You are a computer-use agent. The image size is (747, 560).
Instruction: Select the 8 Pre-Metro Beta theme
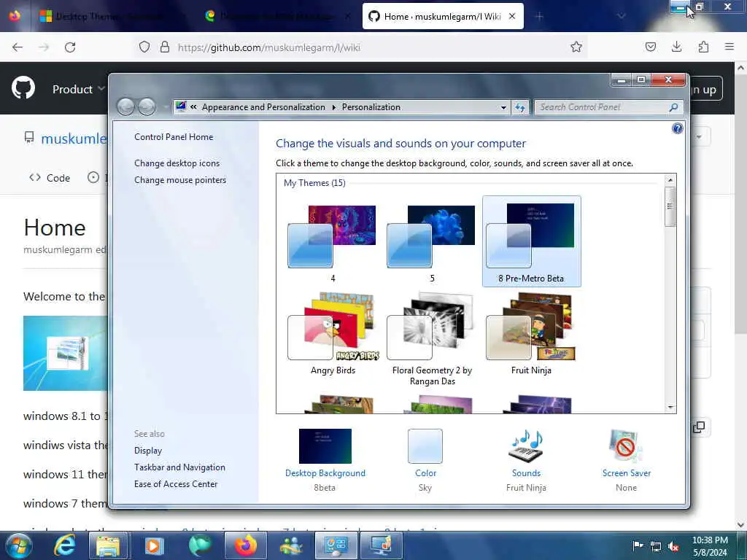tap(531, 241)
